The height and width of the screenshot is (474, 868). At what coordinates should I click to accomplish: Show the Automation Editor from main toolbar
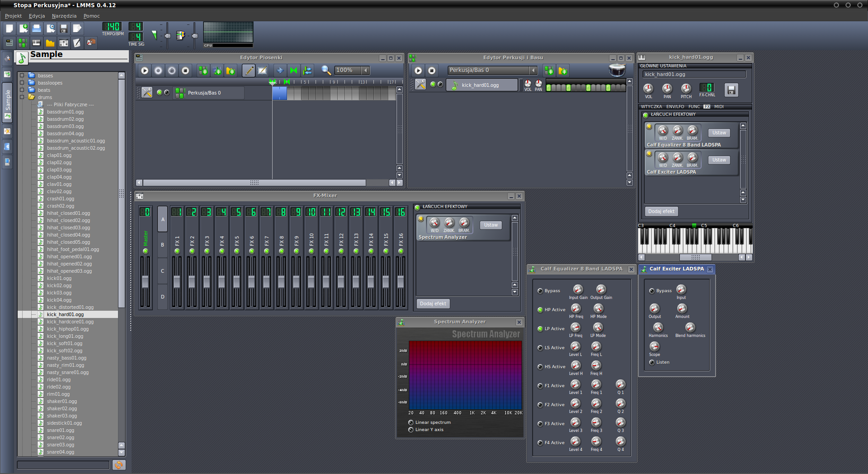(x=50, y=43)
